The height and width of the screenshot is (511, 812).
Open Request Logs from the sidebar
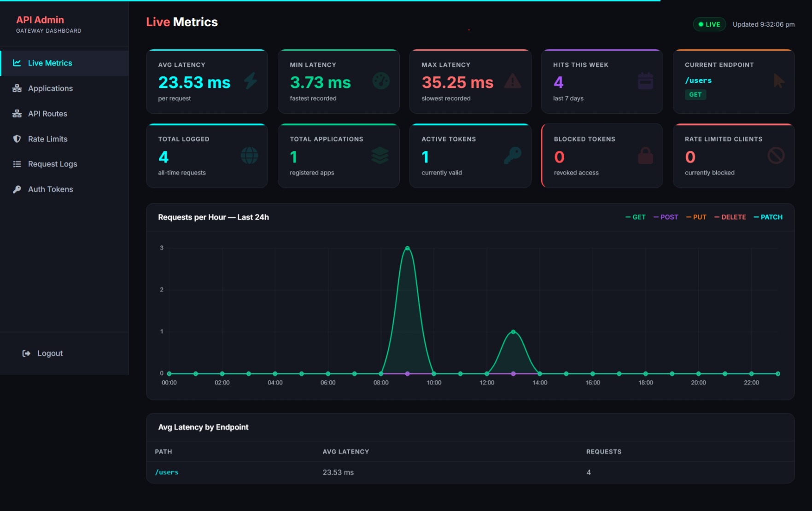point(64,164)
